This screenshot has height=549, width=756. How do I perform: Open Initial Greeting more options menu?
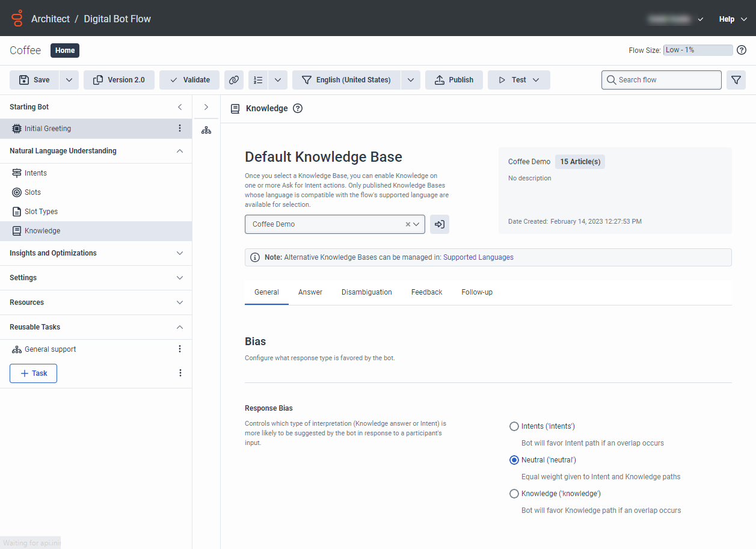tap(180, 129)
